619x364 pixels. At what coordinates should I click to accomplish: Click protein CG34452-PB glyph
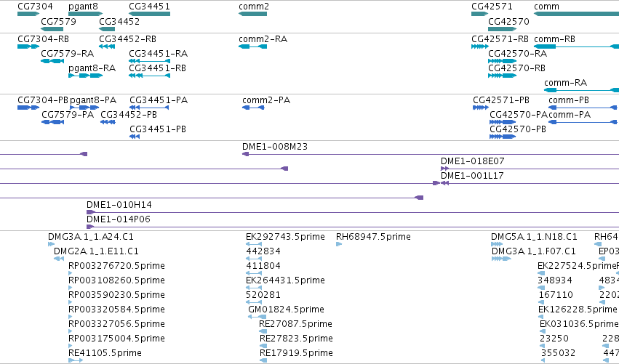click(108, 122)
